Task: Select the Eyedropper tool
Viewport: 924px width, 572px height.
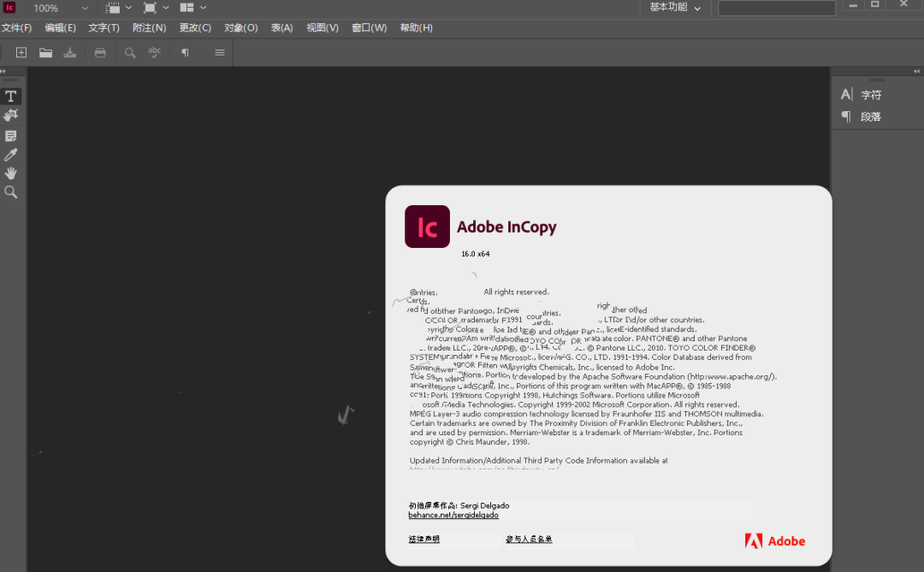Action: point(10,155)
